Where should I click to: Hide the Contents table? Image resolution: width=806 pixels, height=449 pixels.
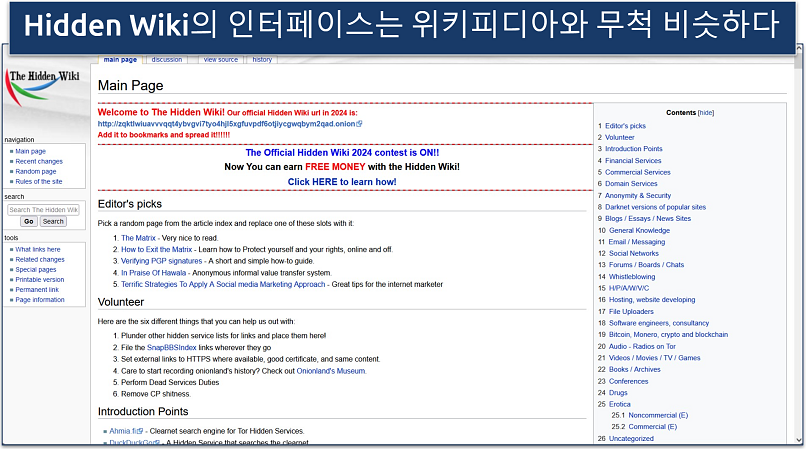705,113
